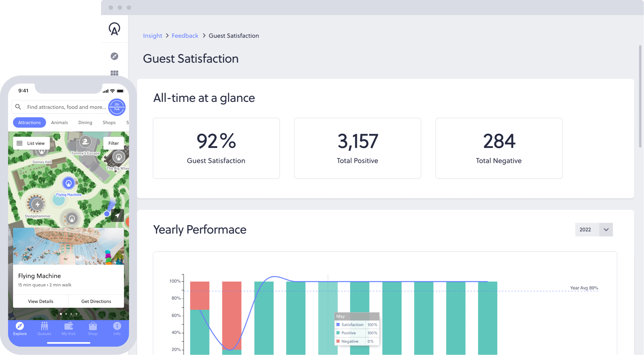Viewport: 644px width, 355px height.
Task: Tap the location arrow button on map
Action: (117, 215)
